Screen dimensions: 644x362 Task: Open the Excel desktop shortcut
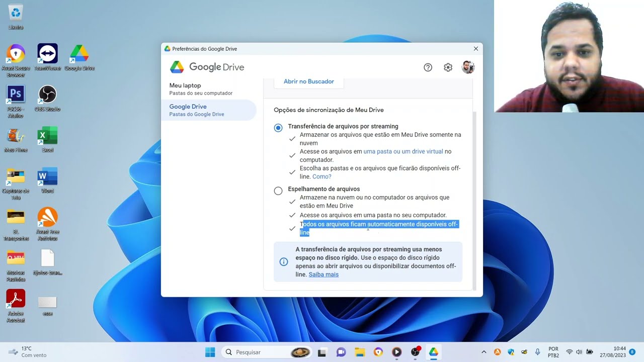coord(48,140)
